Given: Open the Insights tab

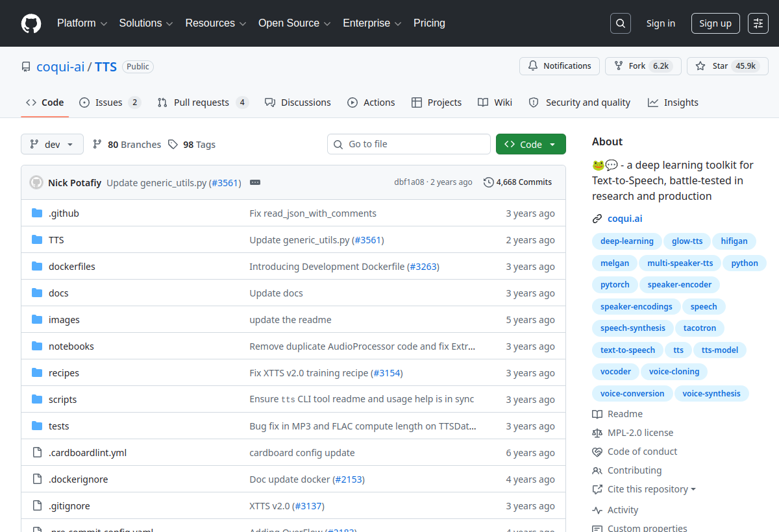Looking at the screenshot, I should click(673, 103).
